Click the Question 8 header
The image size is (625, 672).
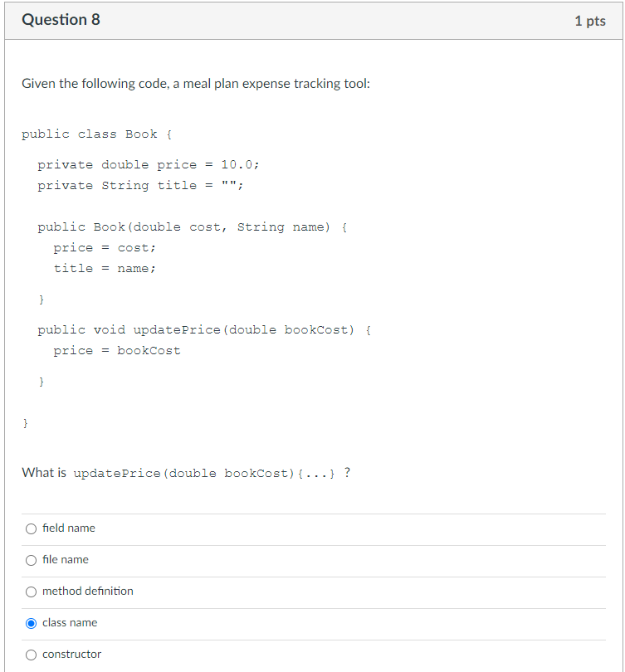pyautogui.click(x=61, y=19)
